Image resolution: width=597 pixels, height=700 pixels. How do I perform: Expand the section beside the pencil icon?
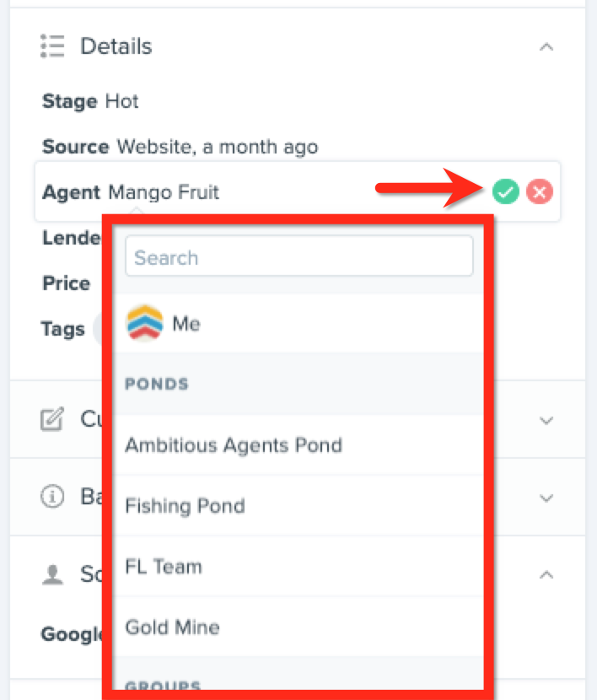[x=546, y=420]
